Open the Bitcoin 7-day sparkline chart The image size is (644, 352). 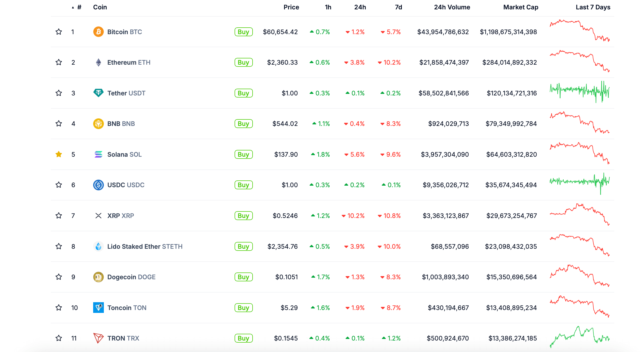pos(580,31)
